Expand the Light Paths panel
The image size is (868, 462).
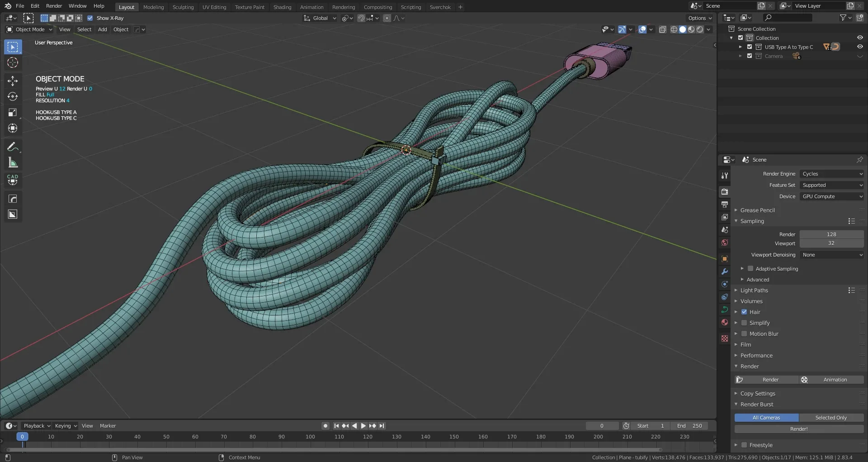coord(754,291)
